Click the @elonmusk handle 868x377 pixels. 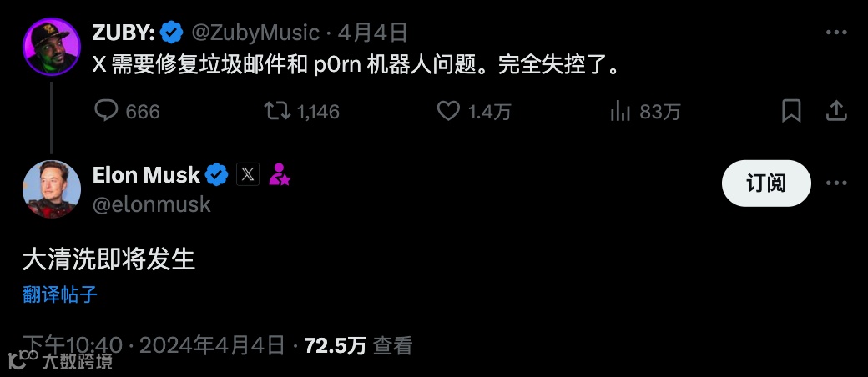click(x=152, y=204)
